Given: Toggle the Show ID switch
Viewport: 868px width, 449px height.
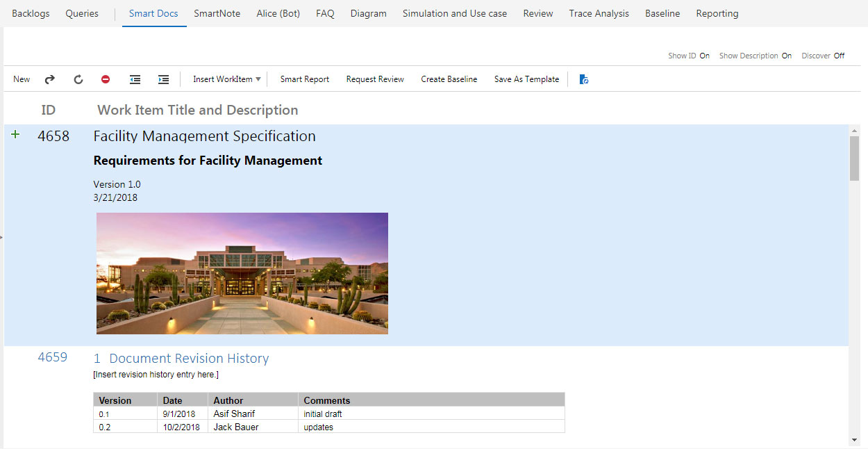Looking at the screenshot, I should click(704, 56).
